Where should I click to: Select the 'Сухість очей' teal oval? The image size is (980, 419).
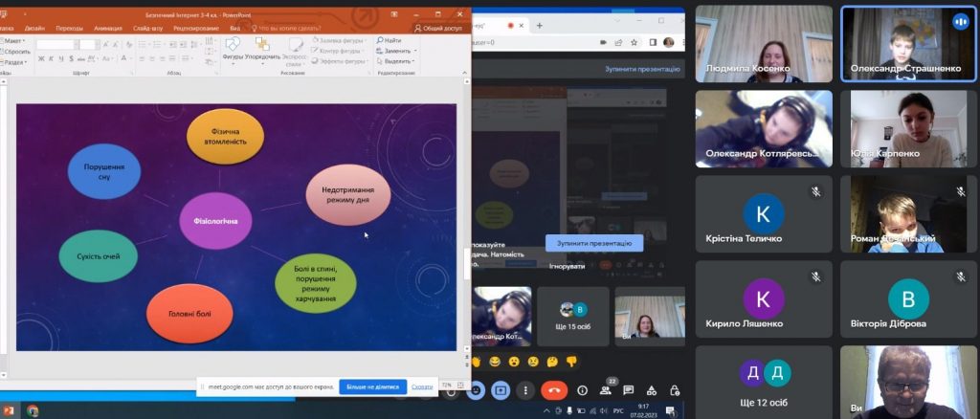99,256
